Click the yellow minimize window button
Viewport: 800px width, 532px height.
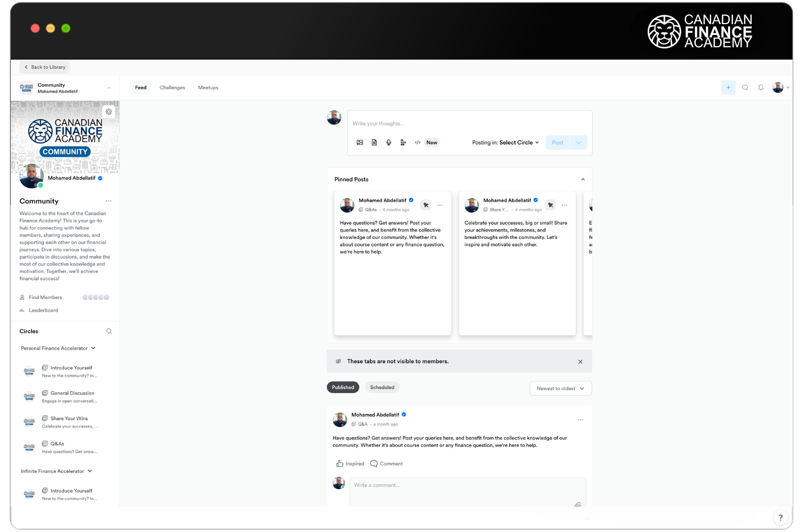click(x=50, y=29)
